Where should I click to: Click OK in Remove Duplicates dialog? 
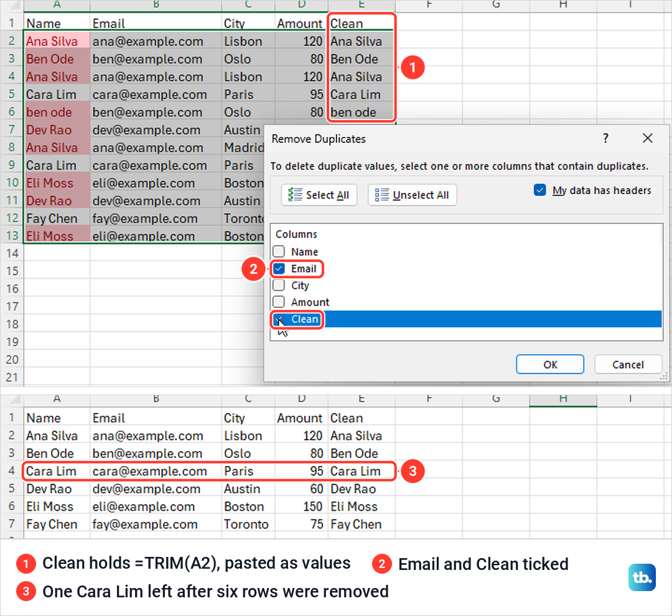coord(550,365)
